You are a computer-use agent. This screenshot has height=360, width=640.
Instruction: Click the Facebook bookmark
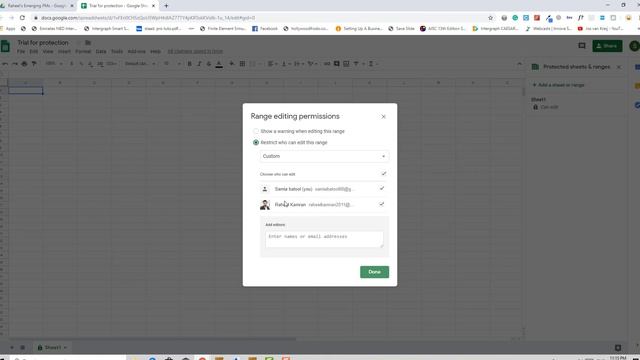tap(264, 29)
